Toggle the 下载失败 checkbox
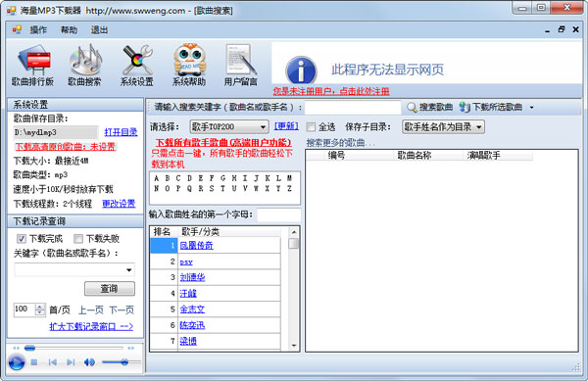The width and height of the screenshot is (588, 381). (78, 239)
